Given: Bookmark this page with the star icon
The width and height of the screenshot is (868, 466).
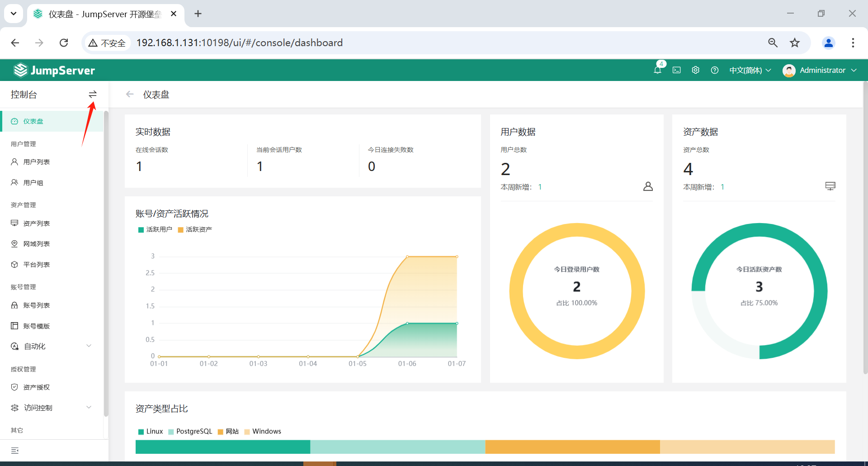Looking at the screenshot, I should tap(794, 43).
